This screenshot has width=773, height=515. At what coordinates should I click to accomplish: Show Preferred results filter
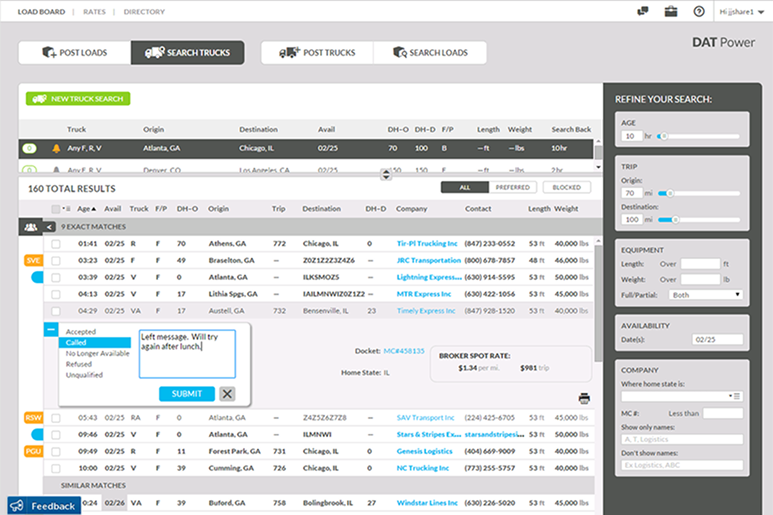[x=513, y=187]
